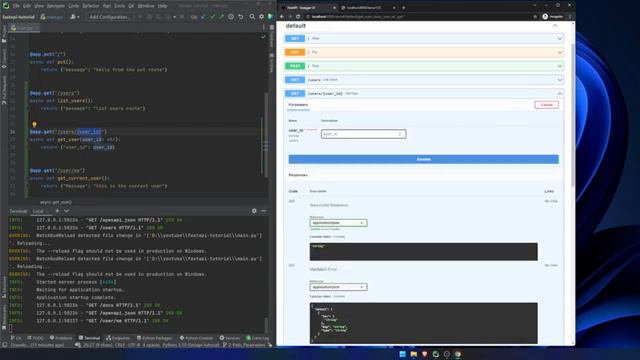
Task: Click the browser address bar URL
Action: tap(358, 17)
